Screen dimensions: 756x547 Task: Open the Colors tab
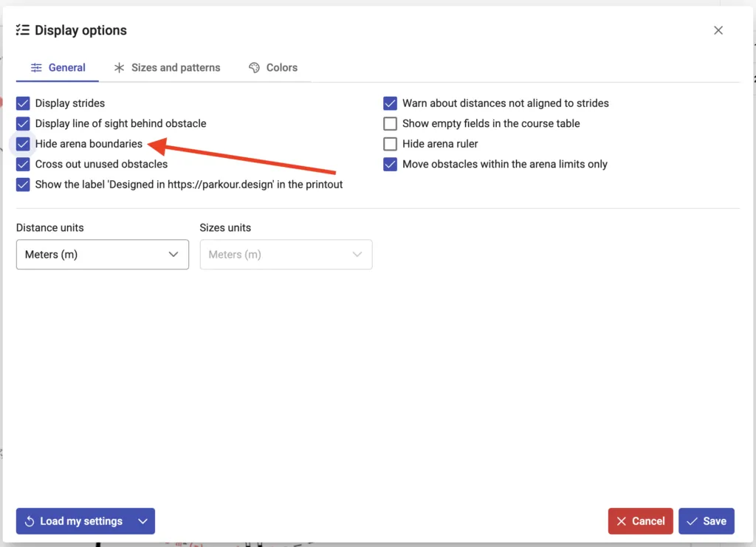click(273, 67)
